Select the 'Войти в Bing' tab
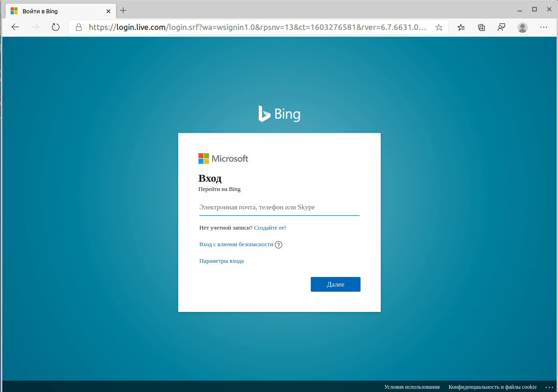This screenshot has width=558, height=392. click(x=60, y=11)
